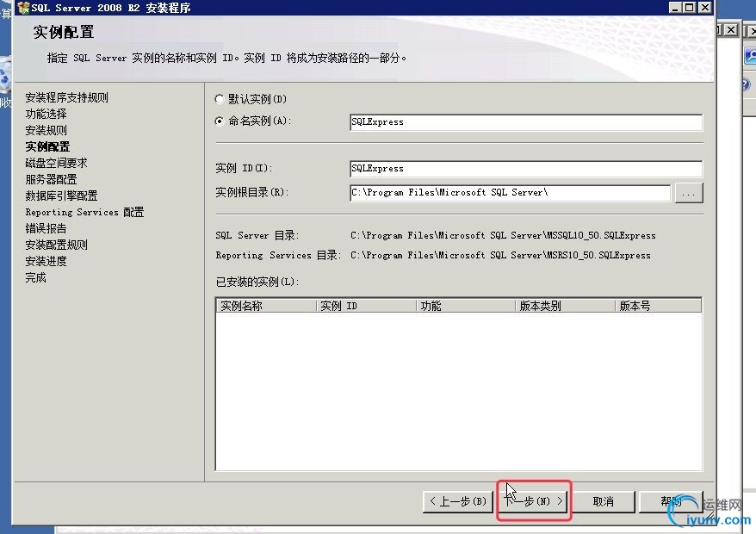The height and width of the screenshot is (534, 756).
Task: Minimize the SQL Server setup window
Action: pos(675,7)
